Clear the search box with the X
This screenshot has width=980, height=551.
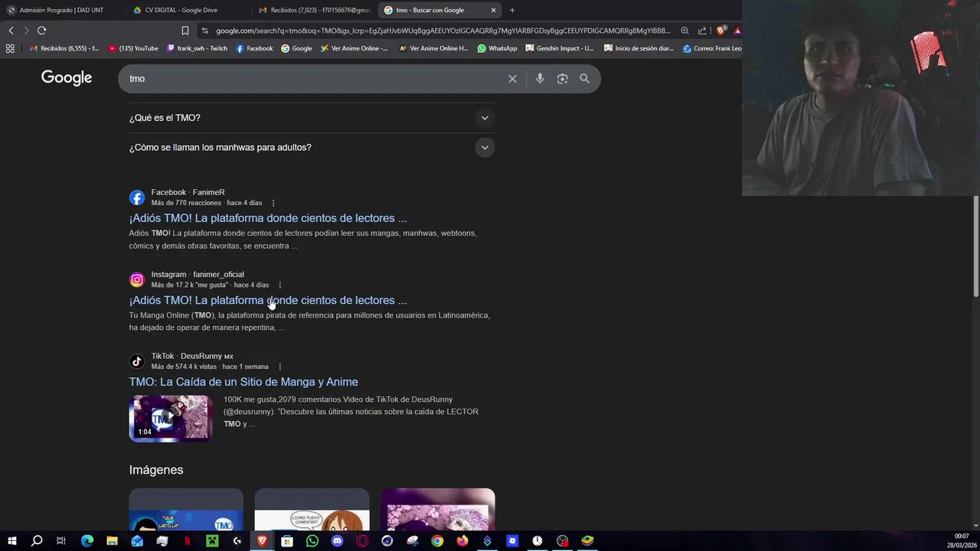[512, 79]
